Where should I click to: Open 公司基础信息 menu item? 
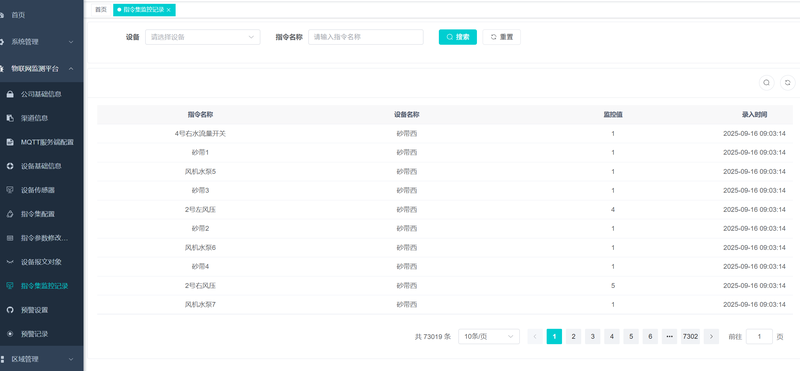click(x=41, y=94)
